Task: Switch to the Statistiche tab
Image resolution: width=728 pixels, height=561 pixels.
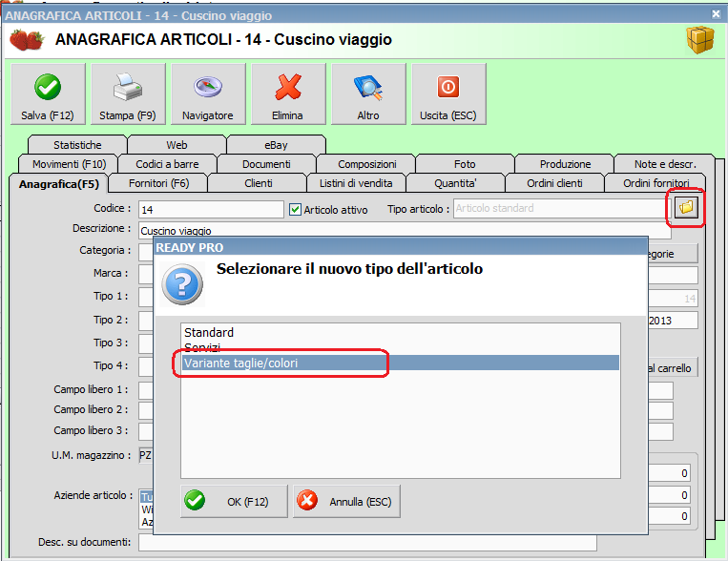Action: click(77, 145)
